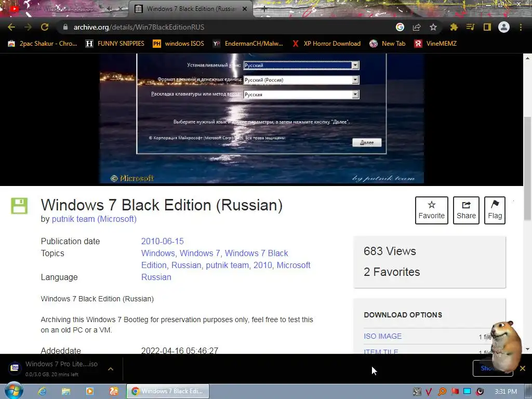Expand the Windows 7 Pro Lite download options
The width and height of the screenshot is (532, 399).
(x=111, y=369)
